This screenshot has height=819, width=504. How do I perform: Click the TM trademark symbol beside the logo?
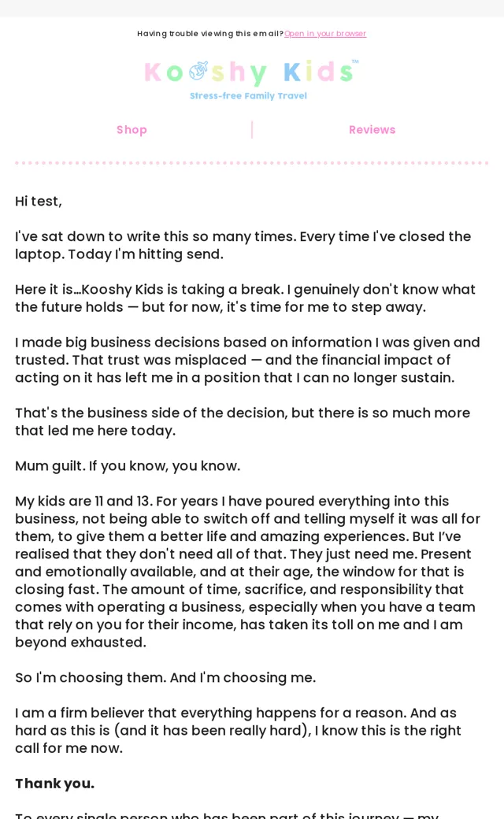pyautogui.click(x=355, y=61)
